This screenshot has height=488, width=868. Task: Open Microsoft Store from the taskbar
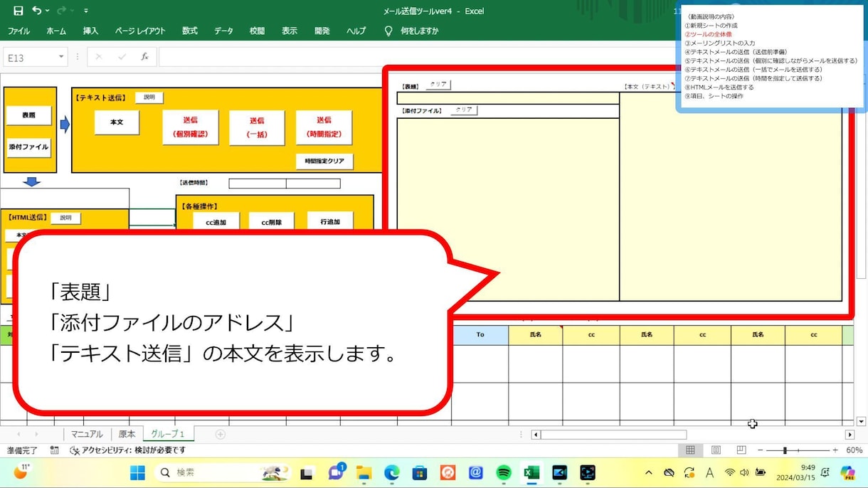click(x=420, y=472)
